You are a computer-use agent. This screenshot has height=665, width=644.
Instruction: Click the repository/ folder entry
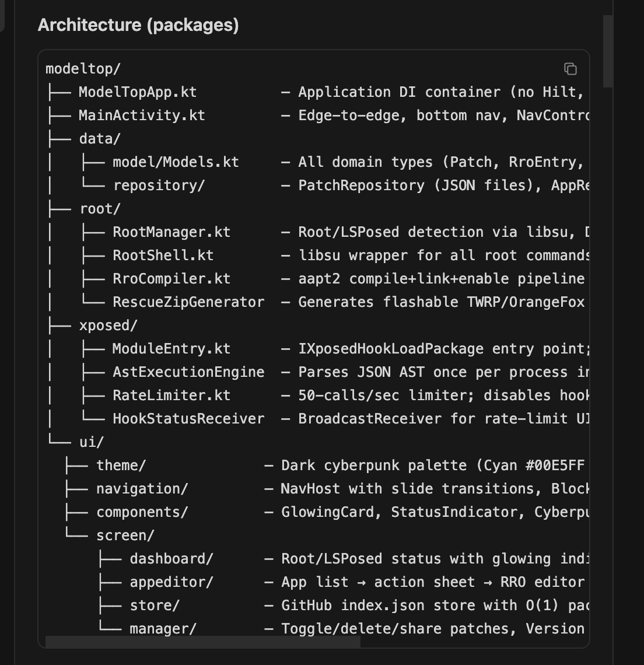click(x=159, y=185)
